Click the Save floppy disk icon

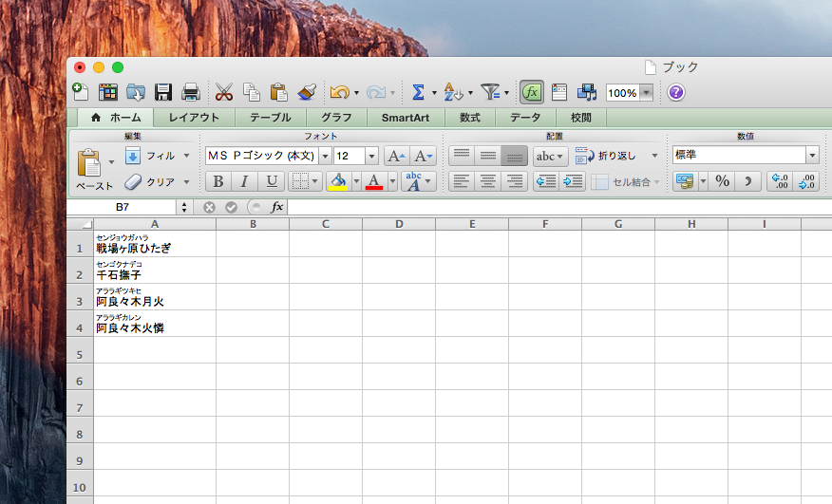(x=163, y=92)
